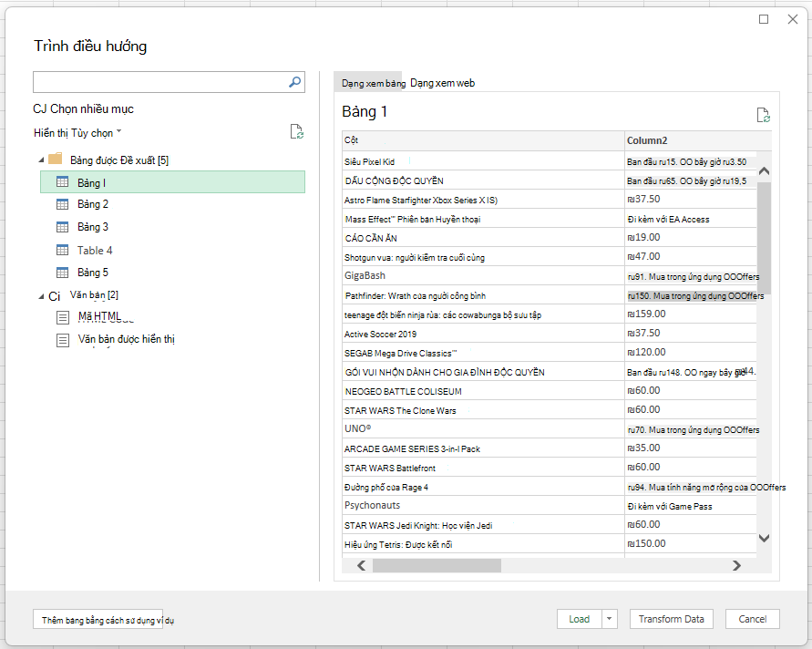Screen dimensions: 812x649
Task: Click the Bảng 3 table icon
Action: point(62,227)
